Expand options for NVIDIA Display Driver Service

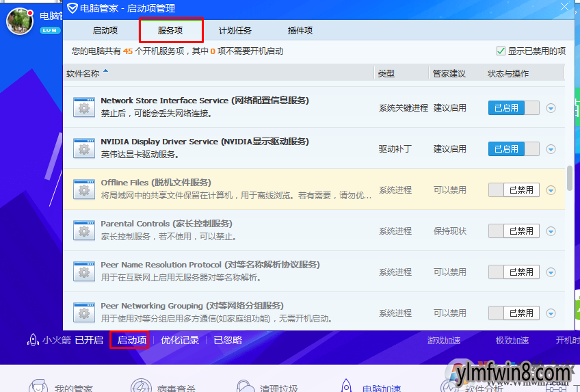551,149
